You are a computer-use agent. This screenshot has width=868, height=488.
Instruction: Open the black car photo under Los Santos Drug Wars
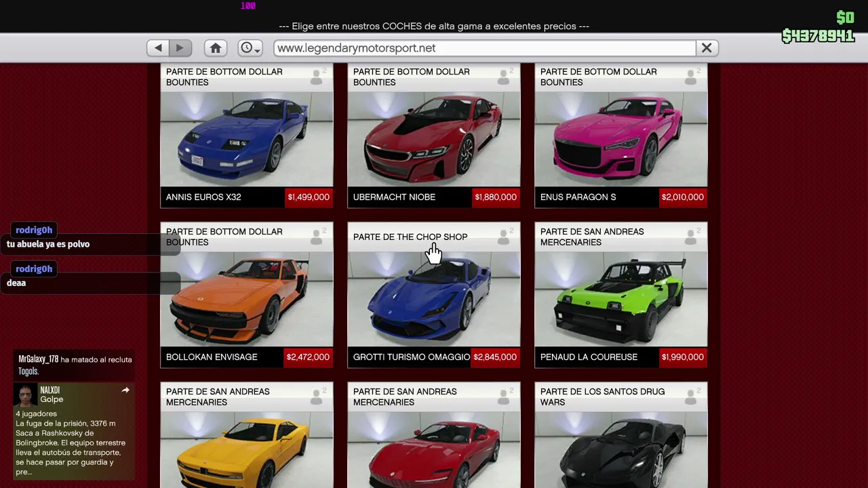point(621,450)
